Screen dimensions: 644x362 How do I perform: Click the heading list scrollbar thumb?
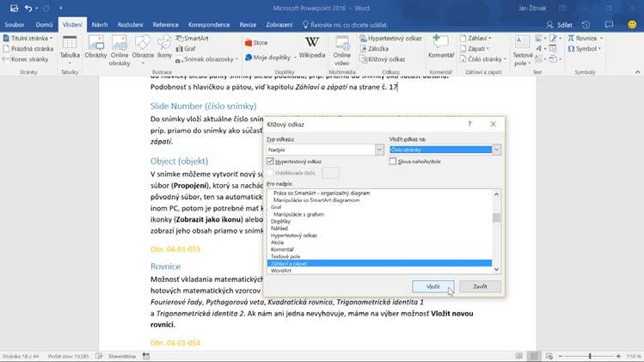point(496,218)
